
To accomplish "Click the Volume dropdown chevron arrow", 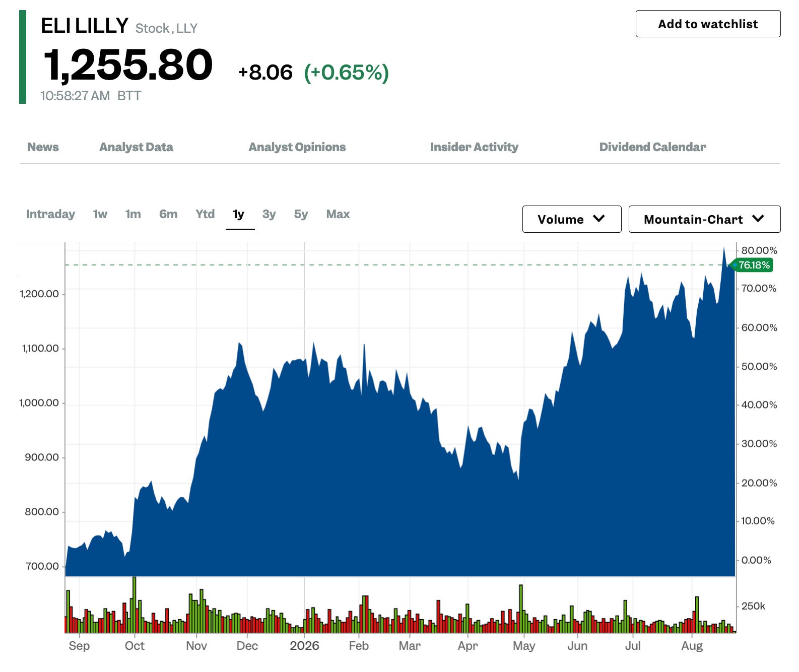I will pos(598,219).
